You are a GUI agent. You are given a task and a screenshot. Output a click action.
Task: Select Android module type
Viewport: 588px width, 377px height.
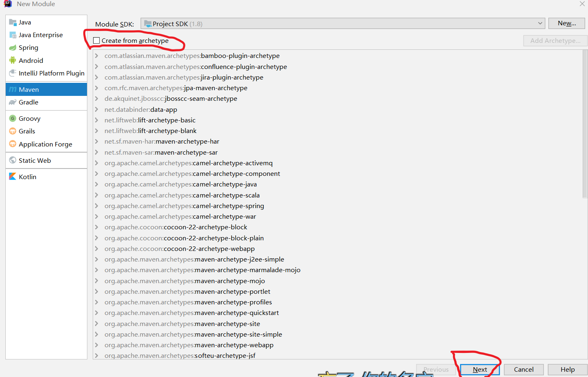pos(46,60)
